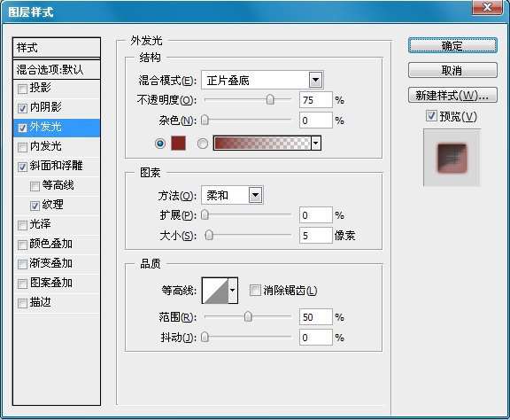510x420 pixels.
Task: Select the 内阴影 list entry
Action: [57, 108]
